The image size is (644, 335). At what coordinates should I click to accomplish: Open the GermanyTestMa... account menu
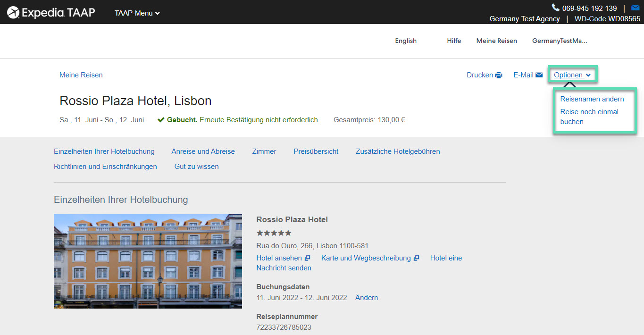[x=560, y=41]
